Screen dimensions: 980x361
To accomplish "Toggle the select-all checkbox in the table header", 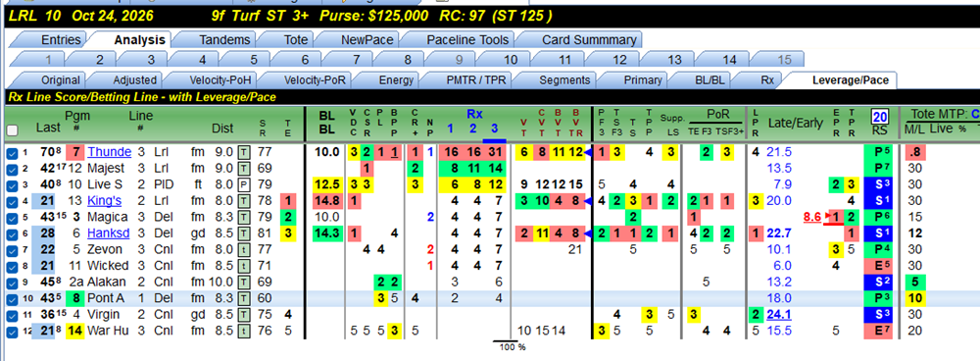I will pyautogui.click(x=12, y=130).
